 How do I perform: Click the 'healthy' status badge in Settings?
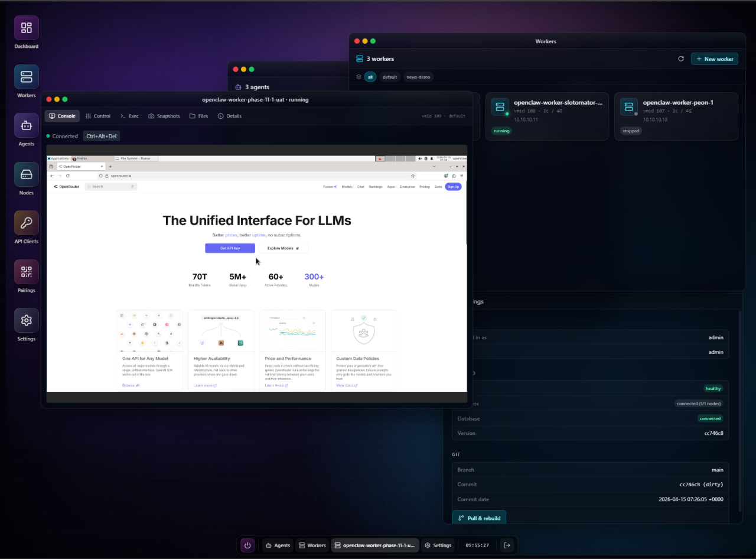point(713,388)
